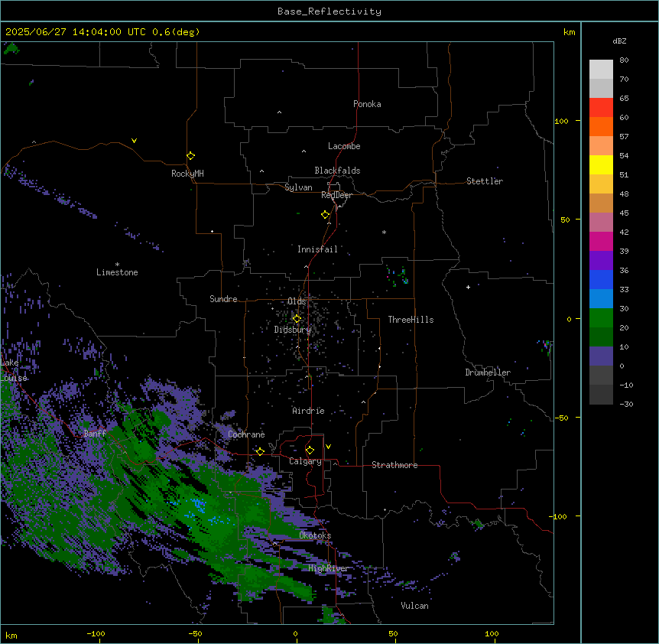The height and width of the screenshot is (644, 659).
Task: Select the Sylvan label
Action: click(x=298, y=187)
